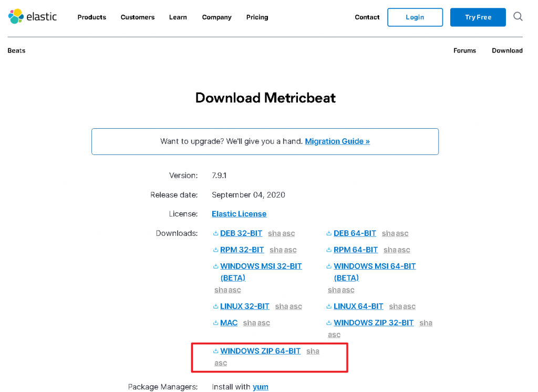Click the Login button
Viewport: 538px width, 392px height.
coord(415,17)
